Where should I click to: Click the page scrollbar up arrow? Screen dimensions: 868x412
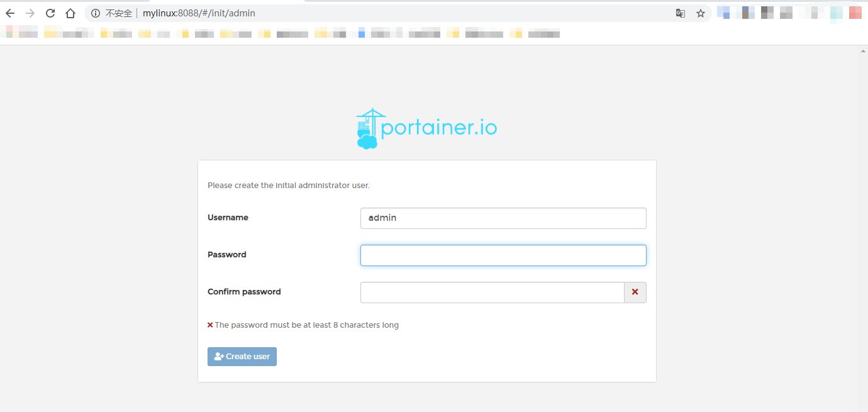pos(864,50)
